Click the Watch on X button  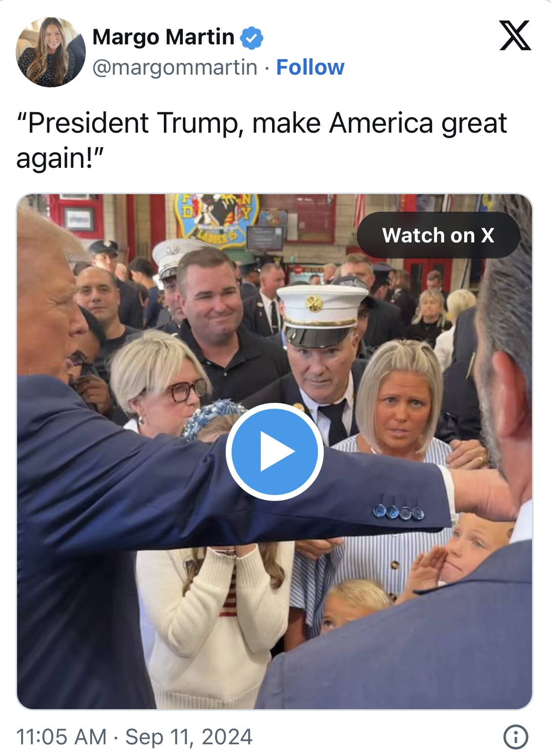[438, 235]
